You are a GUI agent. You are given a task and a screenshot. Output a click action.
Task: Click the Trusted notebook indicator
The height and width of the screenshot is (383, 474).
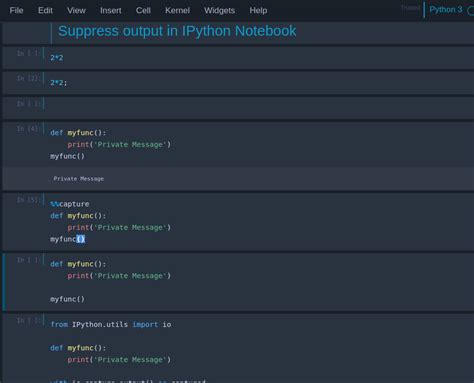(x=410, y=8)
